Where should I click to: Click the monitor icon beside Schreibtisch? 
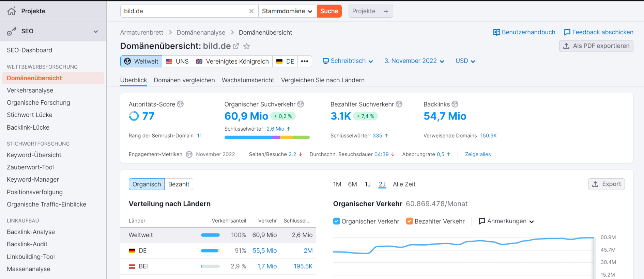coord(326,61)
